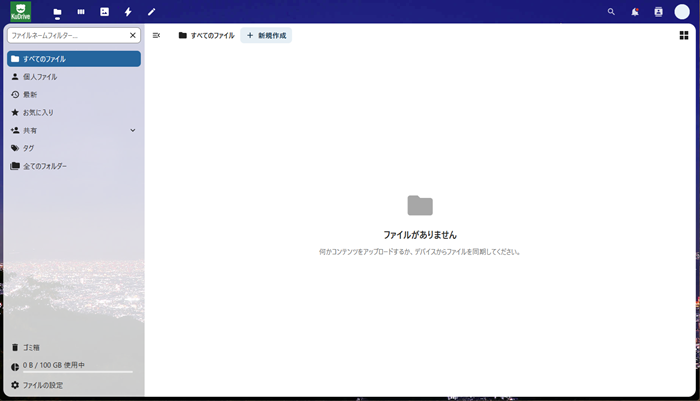Open ゴミ箱 trash bin
Screen dimensions: 700x401
point(74,347)
